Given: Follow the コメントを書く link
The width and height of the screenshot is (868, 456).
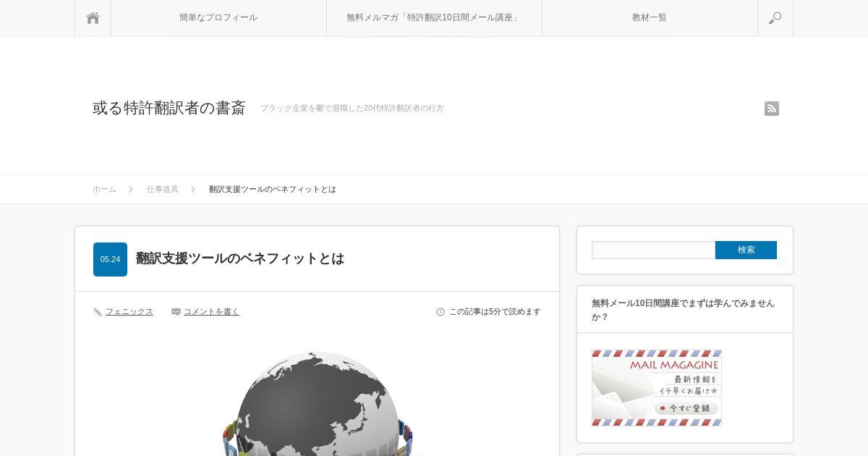Looking at the screenshot, I should 211,312.
